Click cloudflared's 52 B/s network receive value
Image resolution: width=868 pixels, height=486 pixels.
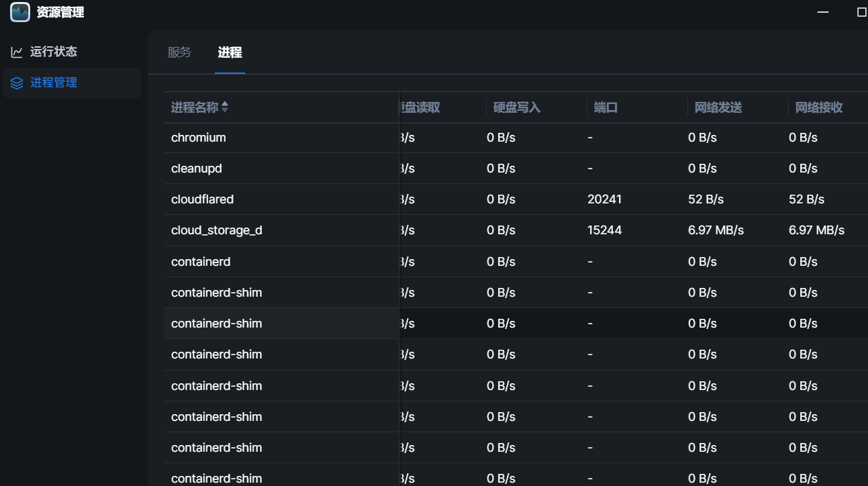click(x=806, y=199)
